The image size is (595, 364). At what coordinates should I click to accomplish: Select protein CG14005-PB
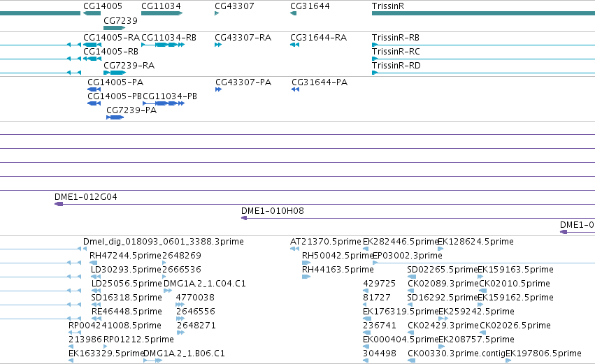(115, 96)
